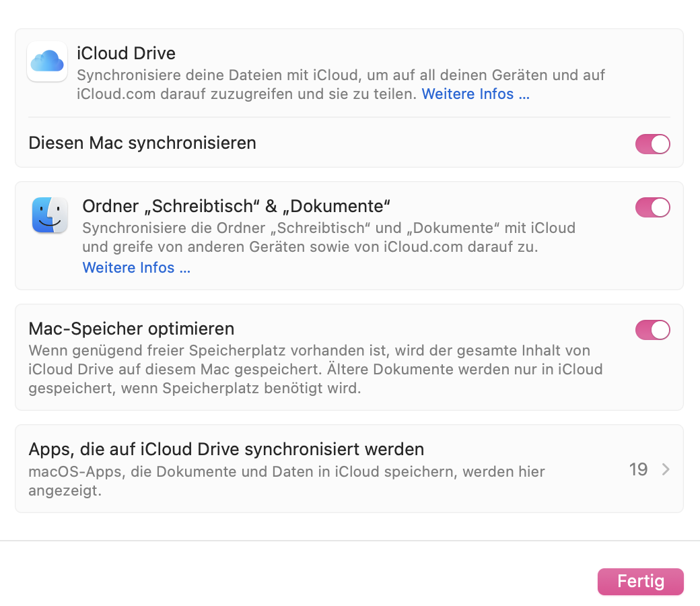
Task: Click the Fertig button
Action: [641, 582]
